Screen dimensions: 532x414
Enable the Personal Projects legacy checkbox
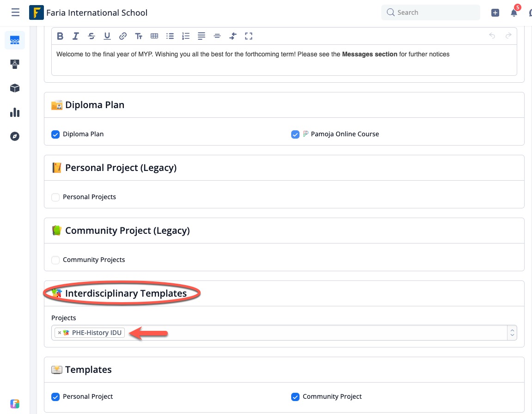coord(55,197)
